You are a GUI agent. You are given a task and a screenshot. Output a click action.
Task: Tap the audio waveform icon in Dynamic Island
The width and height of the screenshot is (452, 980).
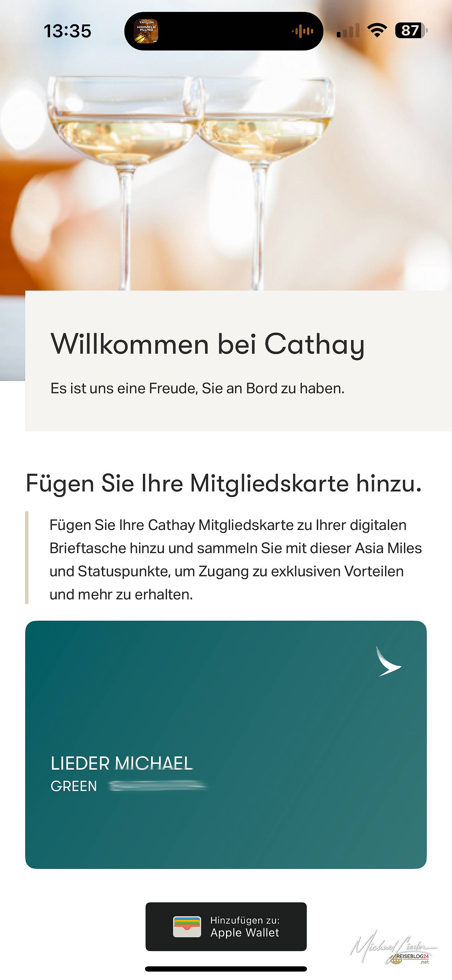pos(302,31)
